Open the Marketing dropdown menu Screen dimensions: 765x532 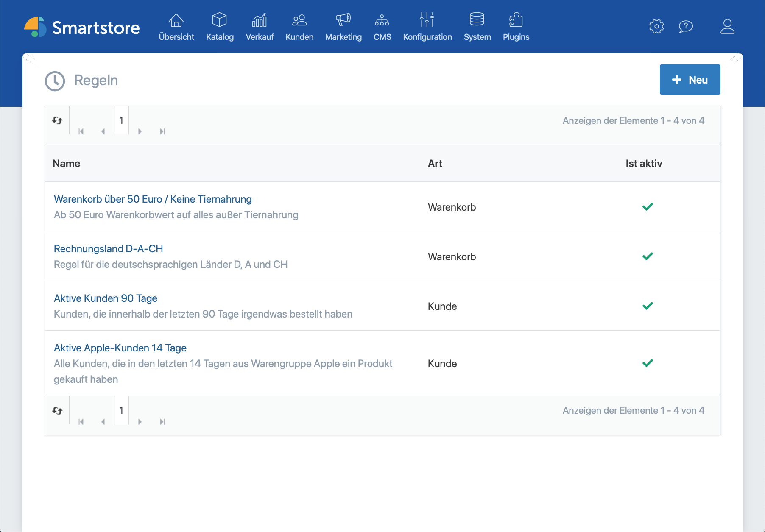click(343, 27)
